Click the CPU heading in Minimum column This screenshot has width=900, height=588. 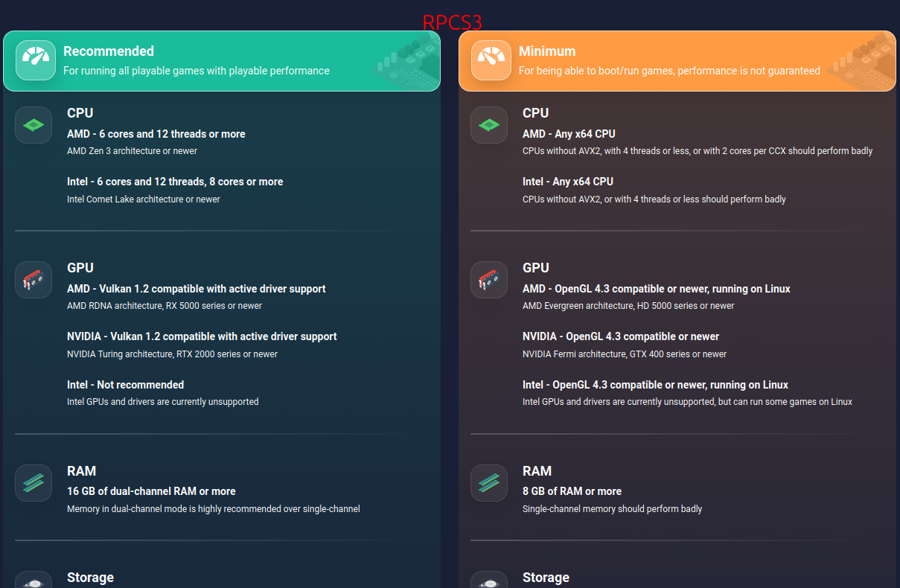tap(536, 113)
